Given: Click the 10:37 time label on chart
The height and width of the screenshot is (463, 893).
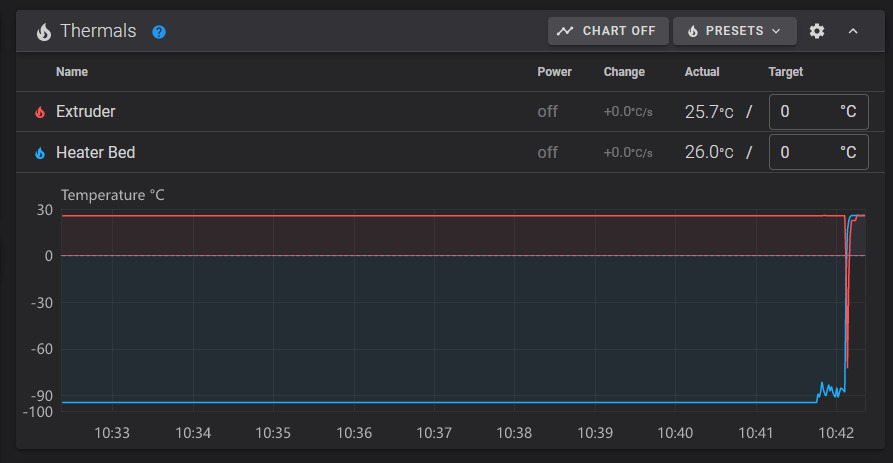Looking at the screenshot, I should 434,433.
